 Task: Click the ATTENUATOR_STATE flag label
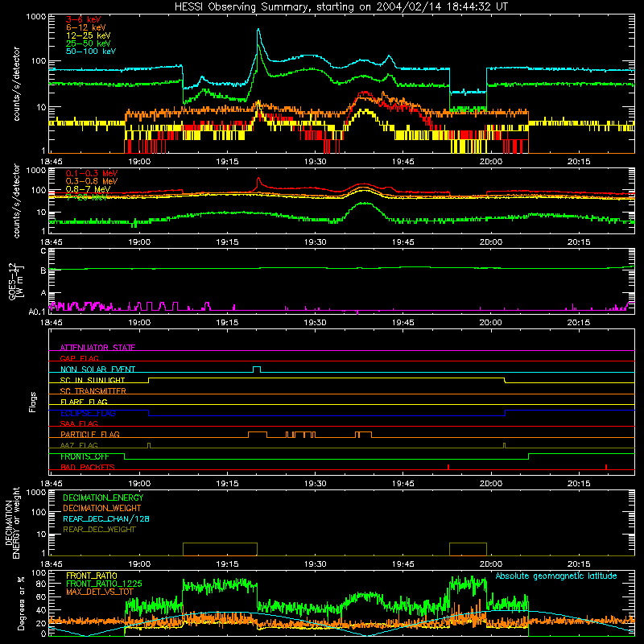tap(97, 348)
